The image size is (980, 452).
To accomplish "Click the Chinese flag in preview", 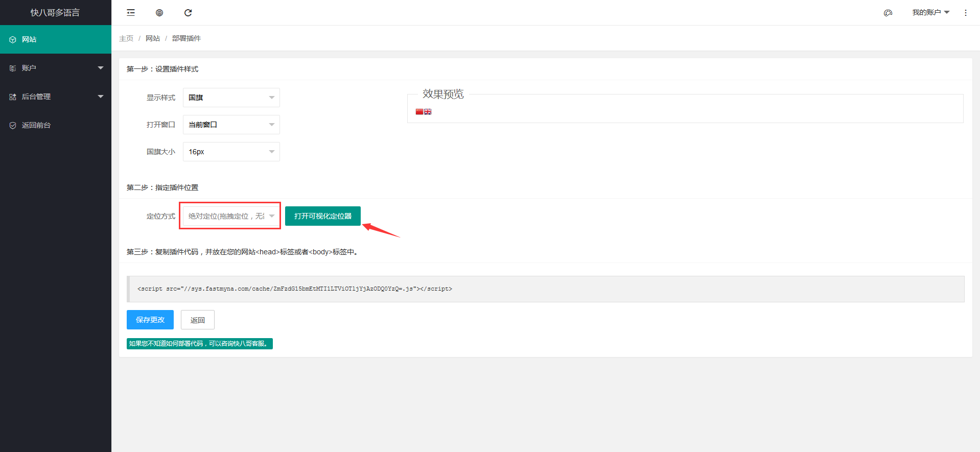I will [419, 112].
